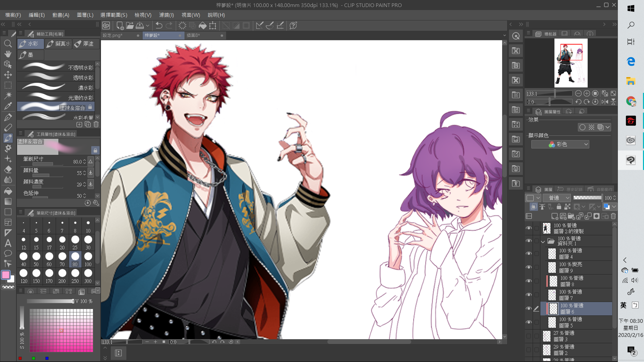Viewport: 644px width, 362px height.
Task: Show the 圖層 2 layer
Action: (529, 350)
